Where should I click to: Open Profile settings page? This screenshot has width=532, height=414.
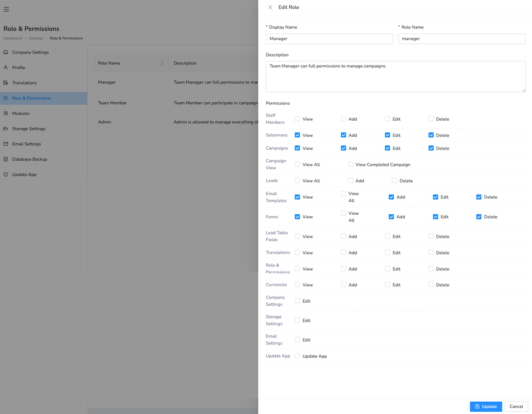(44, 67)
